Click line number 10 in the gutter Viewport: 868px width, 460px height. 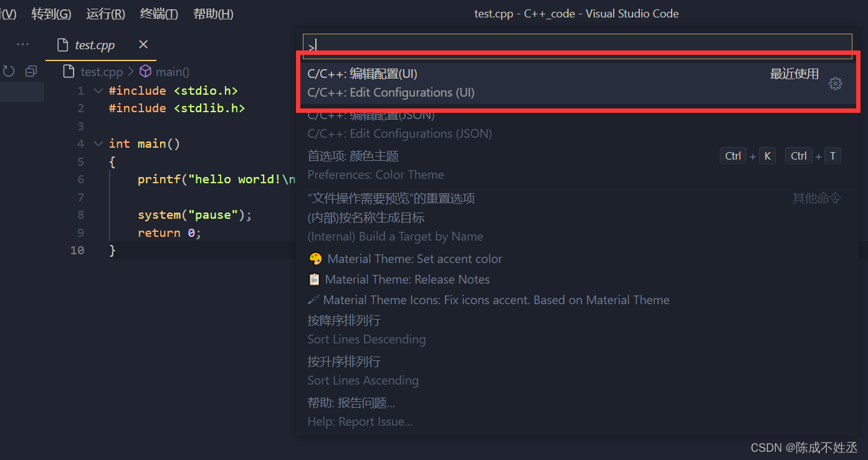77,251
